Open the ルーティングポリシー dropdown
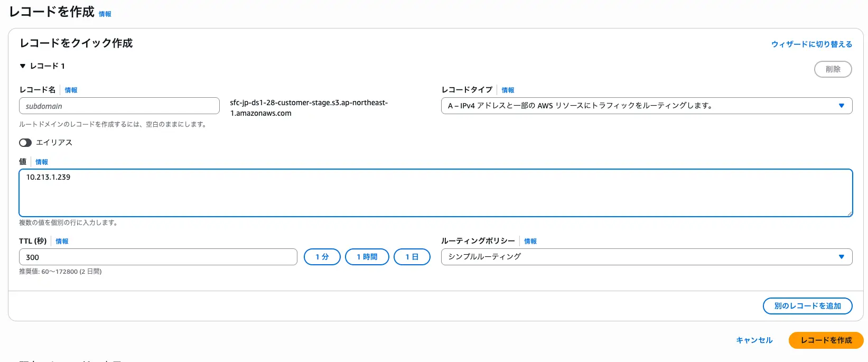The width and height of the screenshot is (868, 362). point(646,257)
